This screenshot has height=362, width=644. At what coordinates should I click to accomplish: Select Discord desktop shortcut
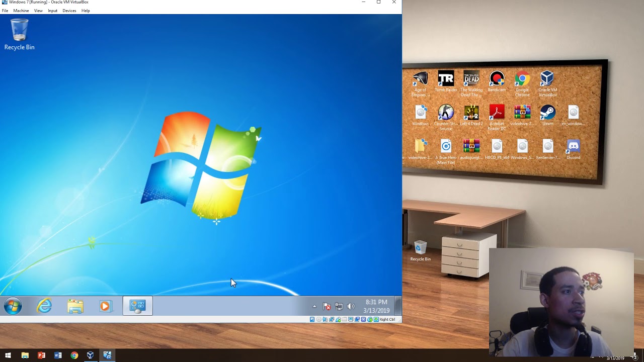[573, 149]
